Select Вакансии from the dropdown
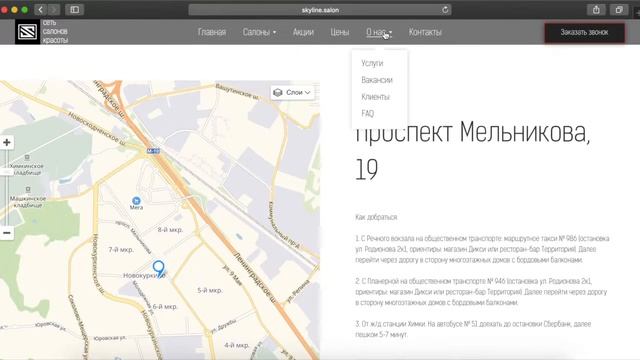640x360 pixels. point(377,80)
